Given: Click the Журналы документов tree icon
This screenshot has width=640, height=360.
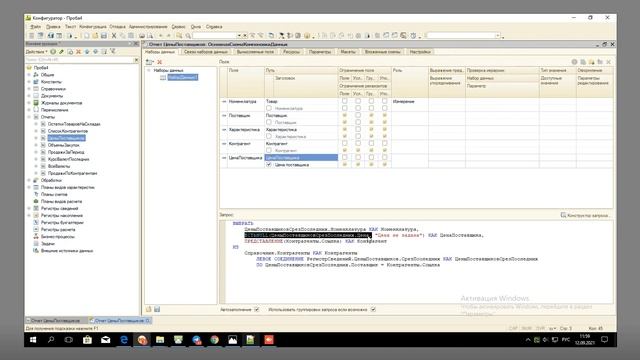Looking at the screenshot, I should point(36,103).
